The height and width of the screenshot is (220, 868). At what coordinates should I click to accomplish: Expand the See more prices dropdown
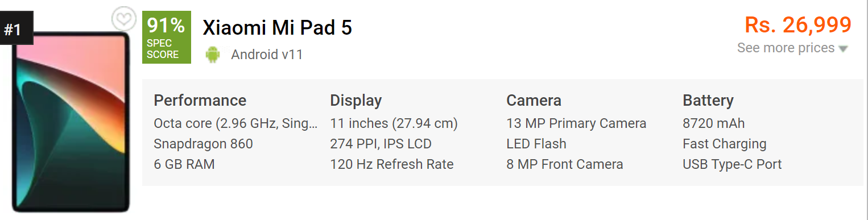tap(792, 48)
